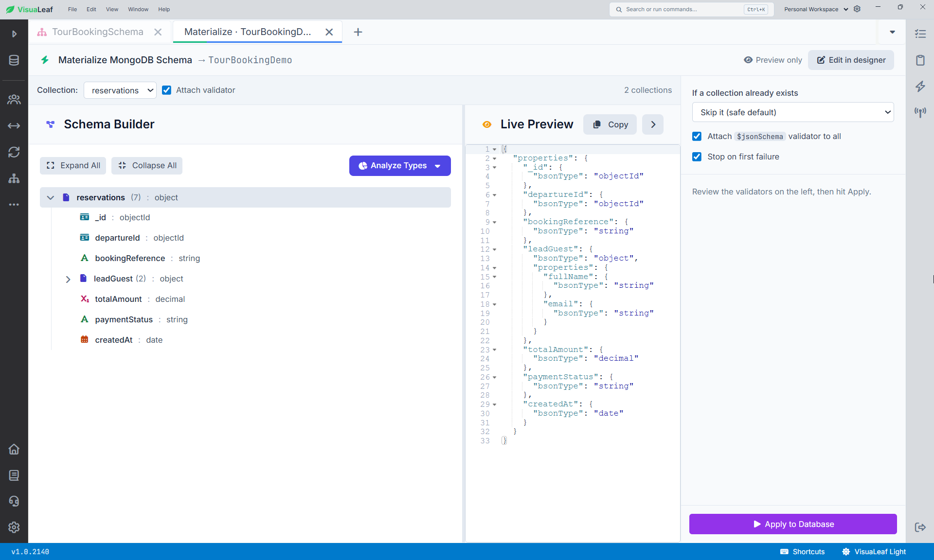Select the _id field row
Image resolution: width=934 pixels, height=560 pixels.
(245, 217)
